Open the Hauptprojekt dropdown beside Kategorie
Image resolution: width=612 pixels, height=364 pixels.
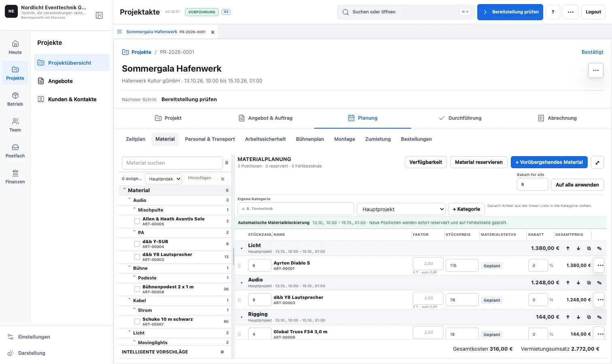coord(401,209)
